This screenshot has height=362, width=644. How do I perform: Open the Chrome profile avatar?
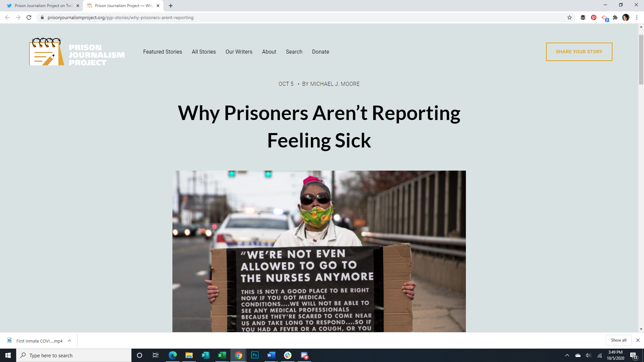[x=626, y=17]
